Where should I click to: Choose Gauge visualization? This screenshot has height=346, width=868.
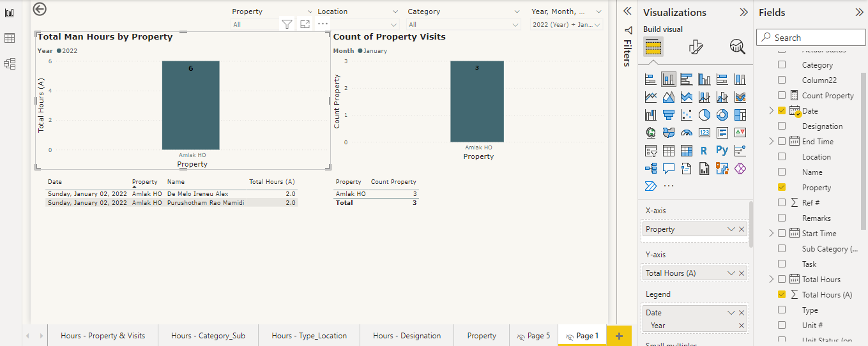click(687, 133)
